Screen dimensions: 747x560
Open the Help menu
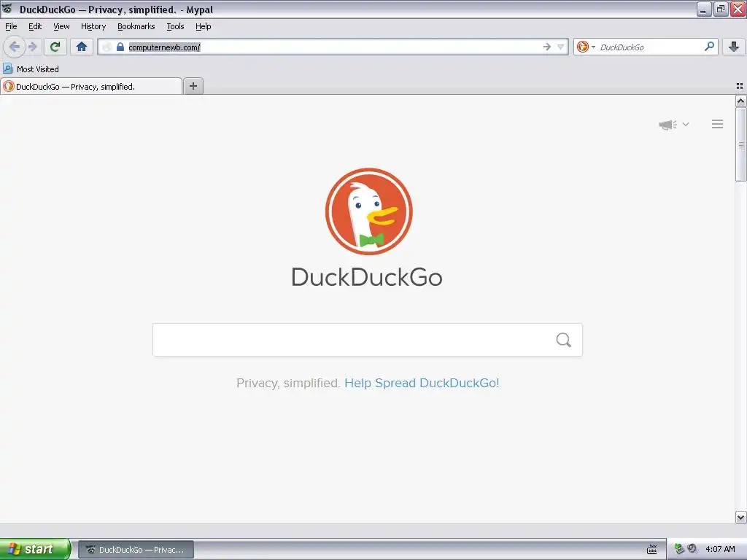click(204, 26)
